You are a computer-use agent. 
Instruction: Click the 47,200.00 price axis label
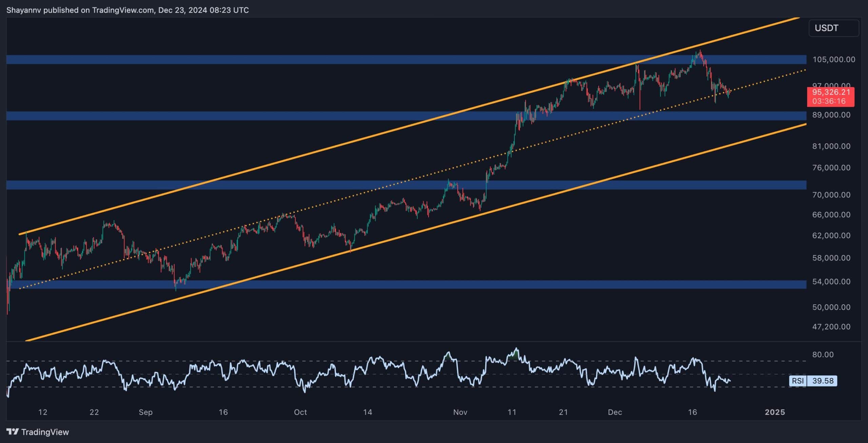point(831,327)
